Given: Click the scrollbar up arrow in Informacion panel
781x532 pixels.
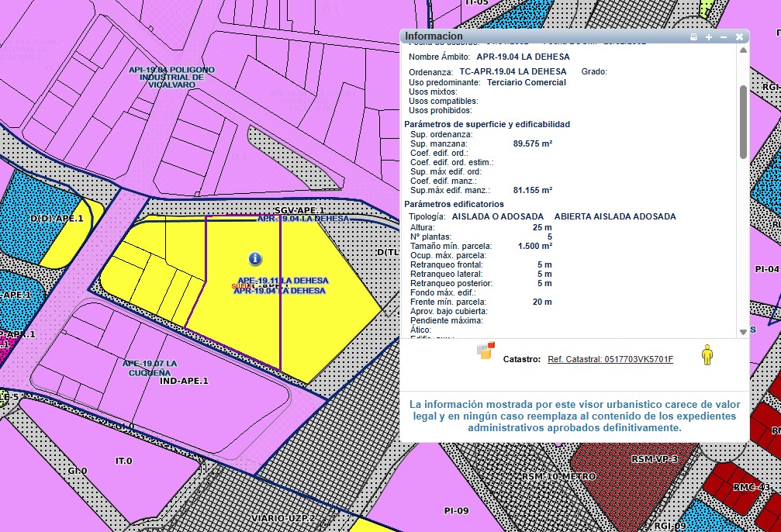Looking at the screenshot, I should [743, 50].
